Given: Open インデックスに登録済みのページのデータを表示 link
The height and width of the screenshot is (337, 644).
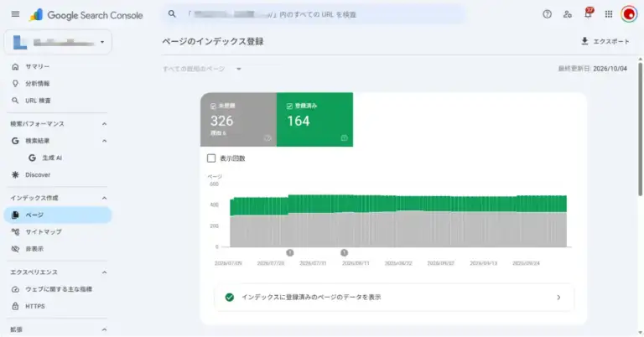Looking at the screenshot, I should coord(394,298).
